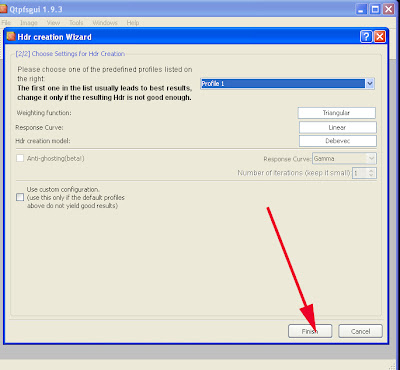This screenshot has height=370, width=400.
Task: Click the Weighting function label
Action: (44, 113)
